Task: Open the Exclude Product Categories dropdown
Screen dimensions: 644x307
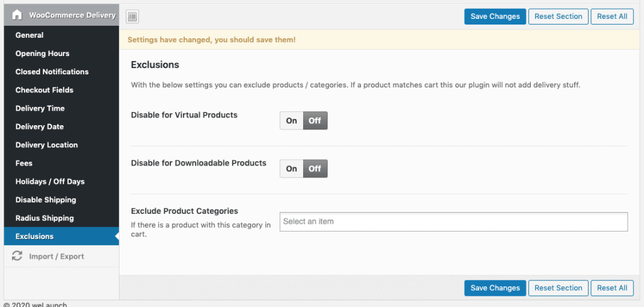Action: pos(453,221)
